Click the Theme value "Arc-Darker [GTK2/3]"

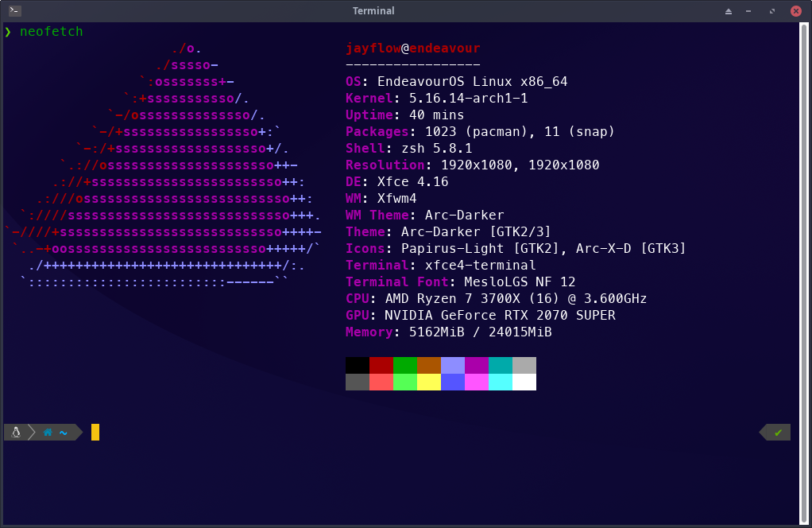tap(476, 231)
